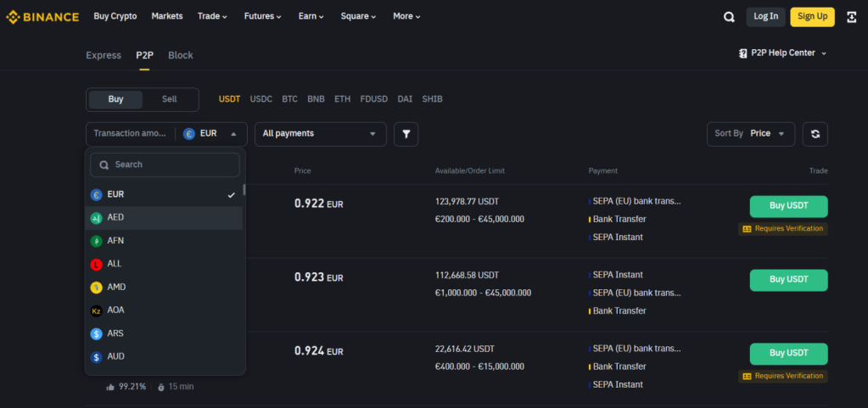Toggle to Buy mode
This screenshot has height=408, width=868.
coord(115,99)
